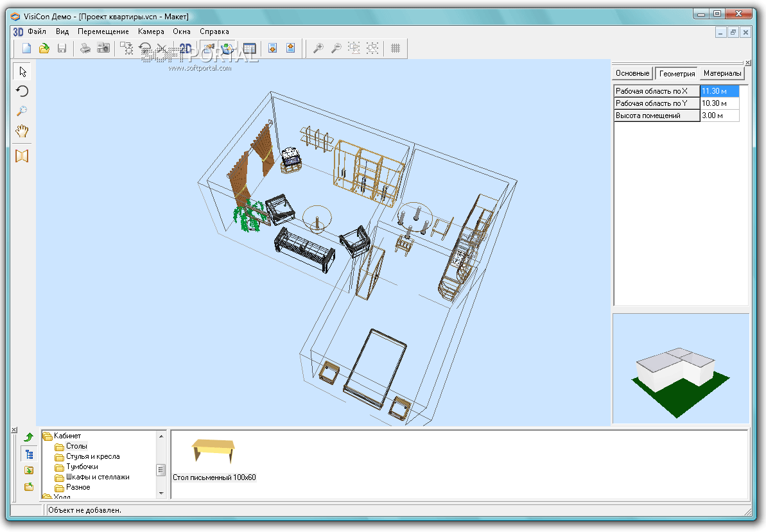Select the magnifier zoom tool in left panel
The image size is (766, 532).
[x=22, y=111]
